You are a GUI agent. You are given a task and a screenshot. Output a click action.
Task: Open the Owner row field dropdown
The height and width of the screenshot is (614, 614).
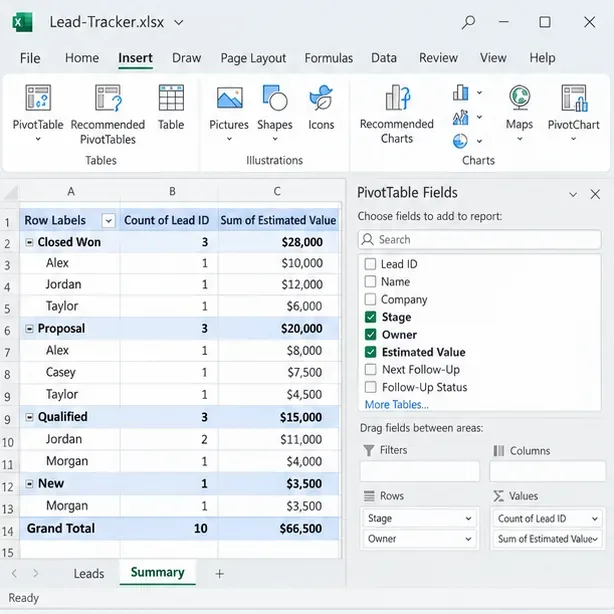pos(468,539)
